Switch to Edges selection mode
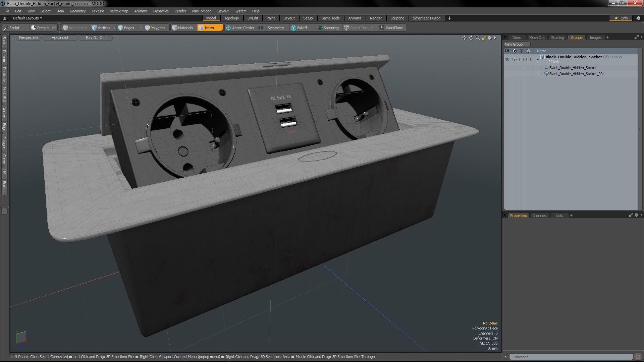 tap(126, 28)
